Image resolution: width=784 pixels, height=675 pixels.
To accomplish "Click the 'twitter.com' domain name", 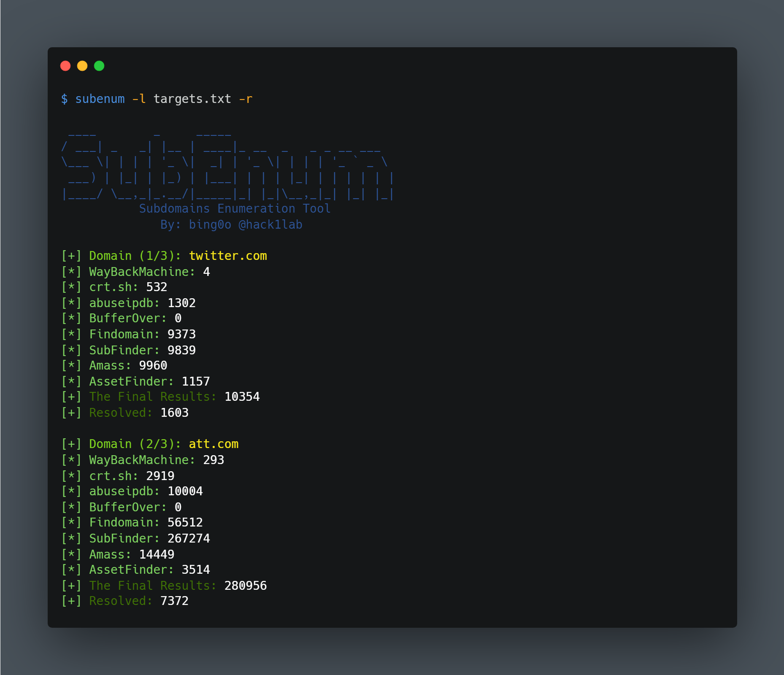I will pos(228,256).
